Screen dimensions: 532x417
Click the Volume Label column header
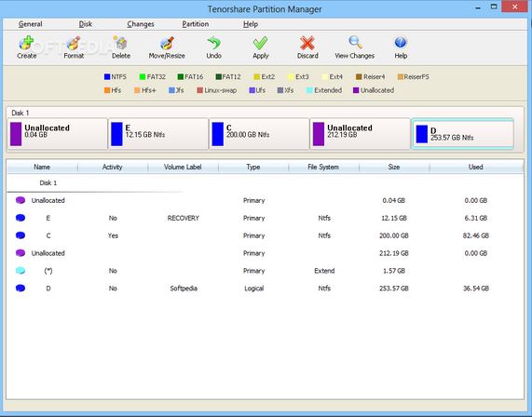tap(183, 167)
